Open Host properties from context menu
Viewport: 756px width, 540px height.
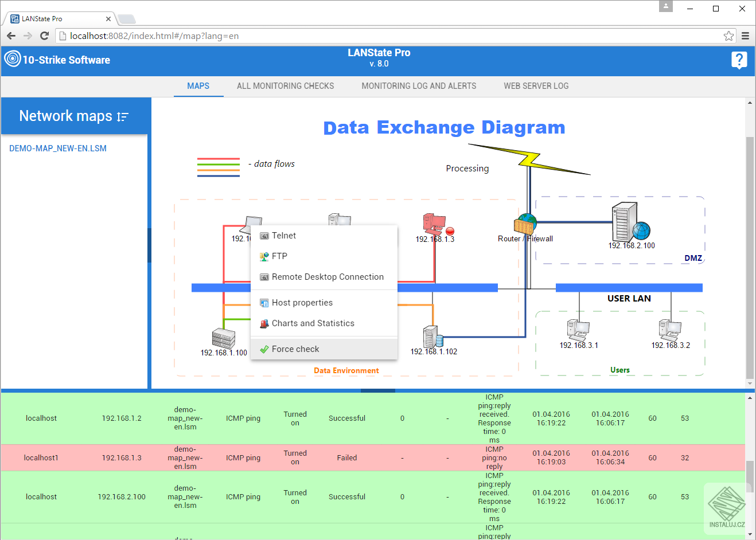click(x=302, y=303)
